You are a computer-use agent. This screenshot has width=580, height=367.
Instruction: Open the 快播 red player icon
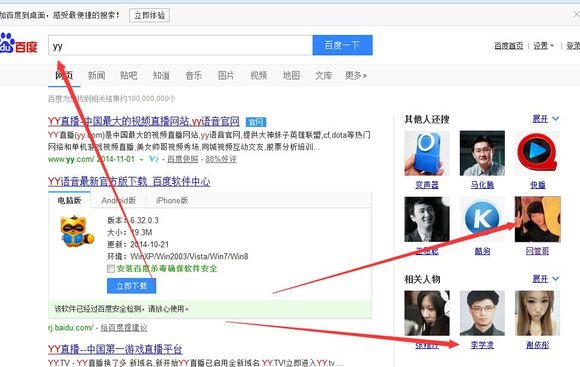537,153
